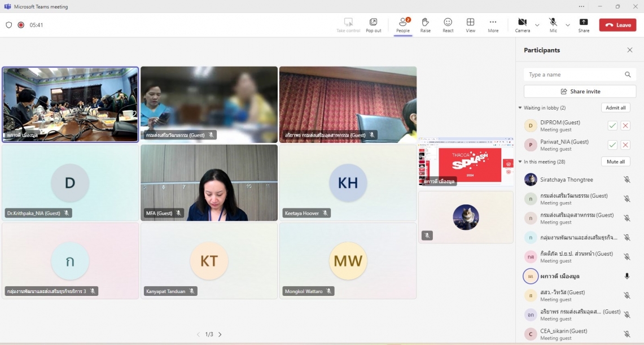The width and height of the screenshot is (644, 345).
Task: Expand the Mic options dropdown arrow
Action: point(568,25)
